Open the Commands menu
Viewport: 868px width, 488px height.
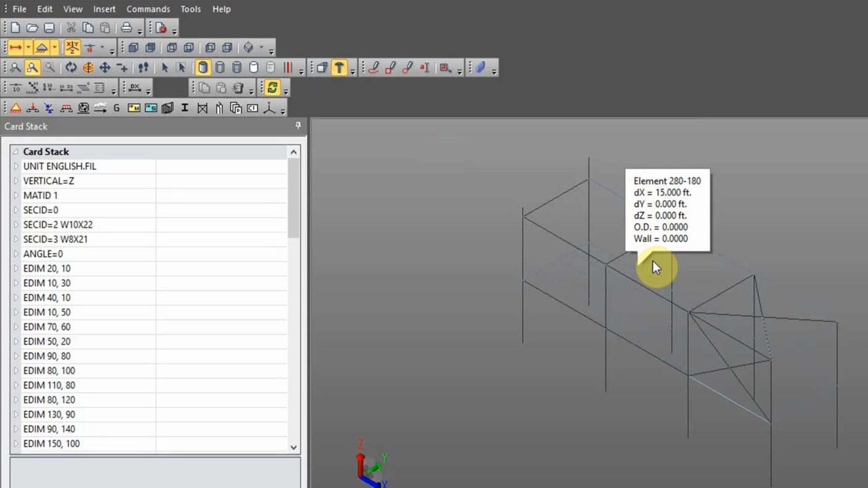148,9
